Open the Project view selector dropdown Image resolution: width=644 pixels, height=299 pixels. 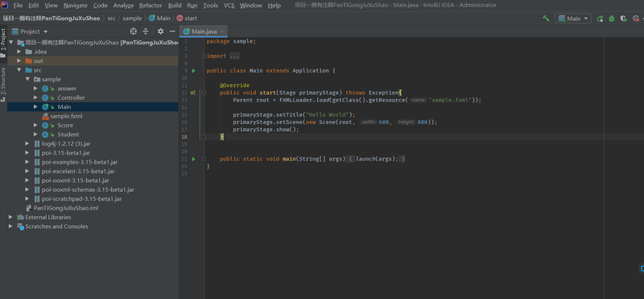(30, 31)
